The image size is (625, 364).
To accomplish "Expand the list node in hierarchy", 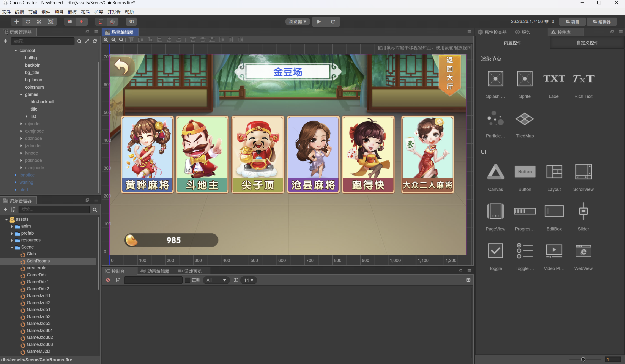I will 27,116.
